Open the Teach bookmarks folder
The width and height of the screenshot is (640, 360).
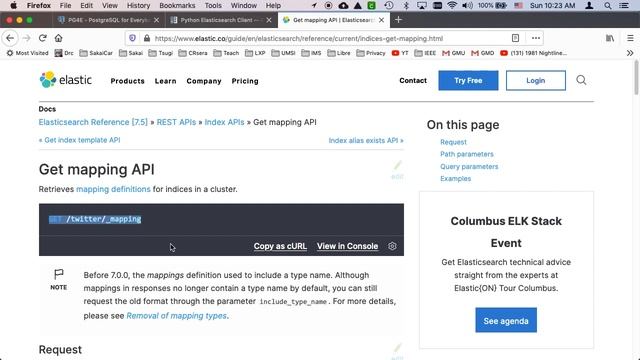227,53
